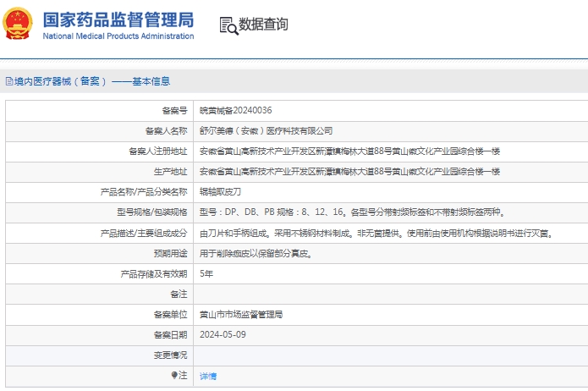Select the 备案人注册地址 label
The width and height of the screenshot is (588, 391).
(x=158, y=151)
